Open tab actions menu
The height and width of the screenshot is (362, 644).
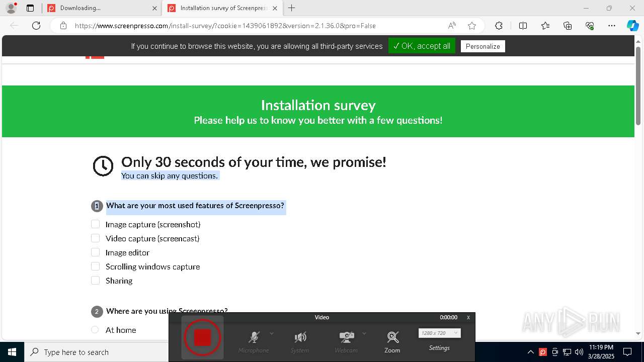30,8
